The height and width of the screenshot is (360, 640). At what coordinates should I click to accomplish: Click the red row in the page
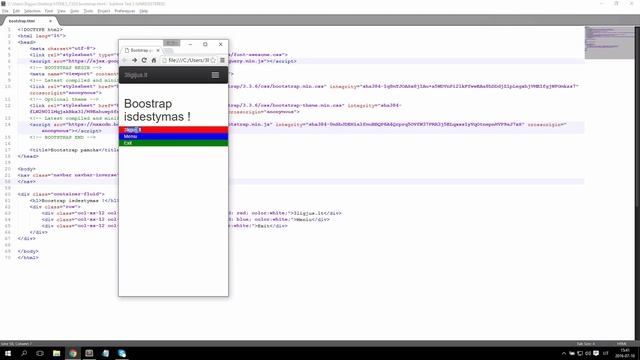click(173, 130)
